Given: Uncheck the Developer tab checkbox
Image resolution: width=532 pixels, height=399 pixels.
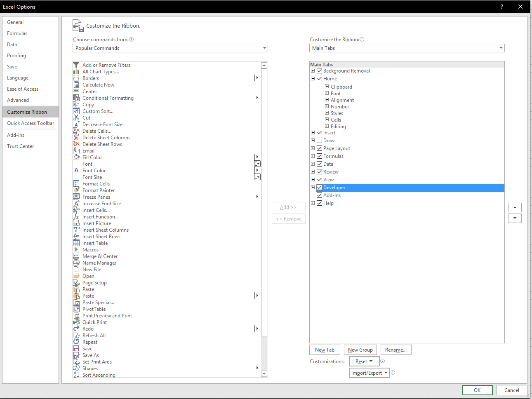Looking at the screenshot, I should tap(319, 188).
